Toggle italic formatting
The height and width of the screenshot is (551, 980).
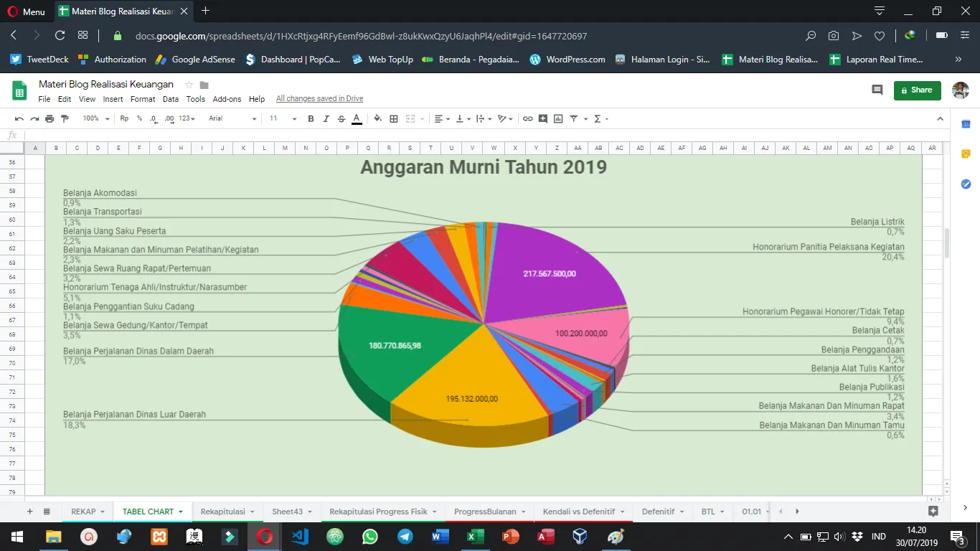[x=326, y=118]
